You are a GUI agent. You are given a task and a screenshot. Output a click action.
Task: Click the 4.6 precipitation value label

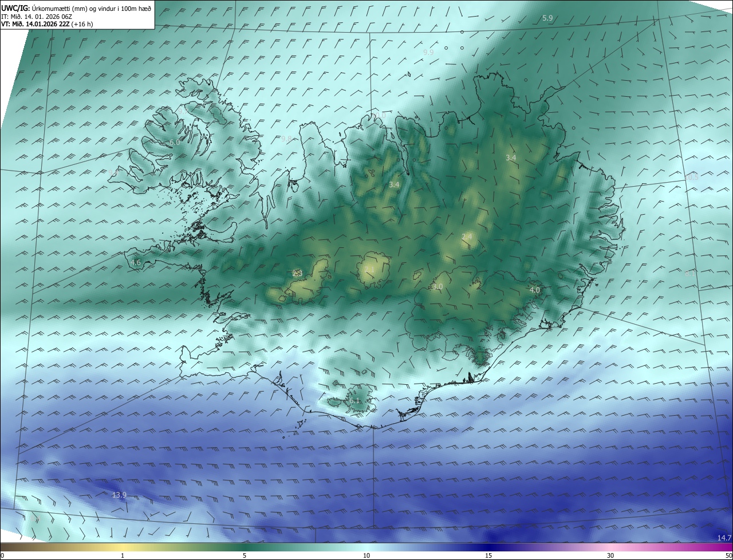point(136,262)
